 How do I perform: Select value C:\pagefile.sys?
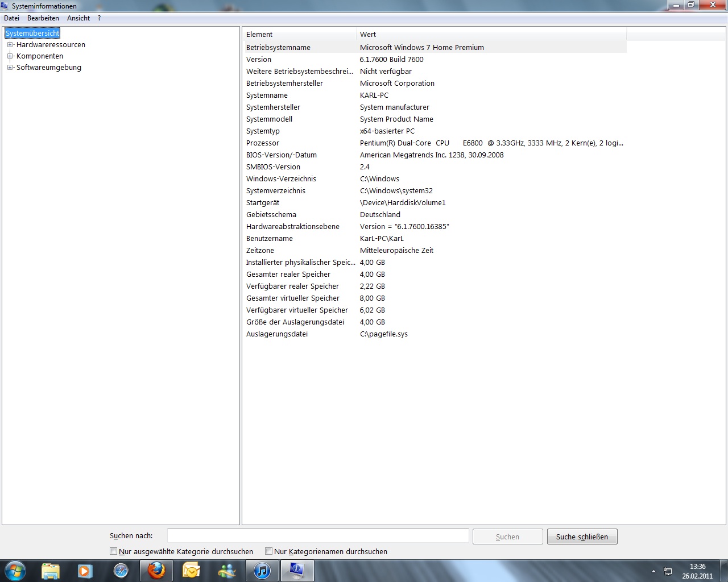pyautogui.click(x=383, y=334)
